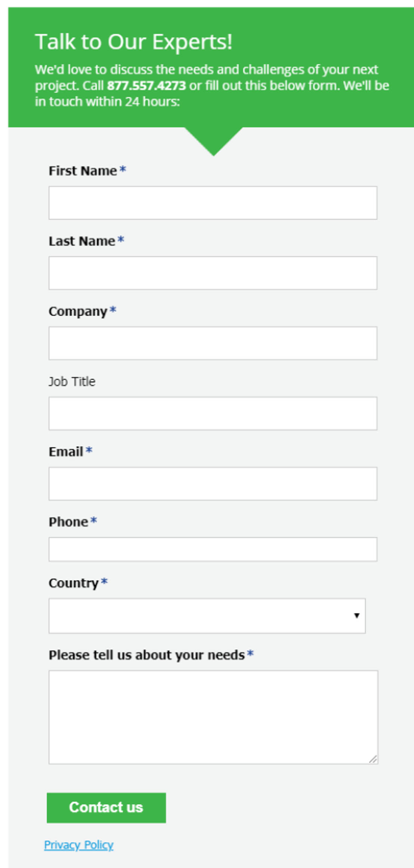Click the Email input field

[x=212, y=483]
